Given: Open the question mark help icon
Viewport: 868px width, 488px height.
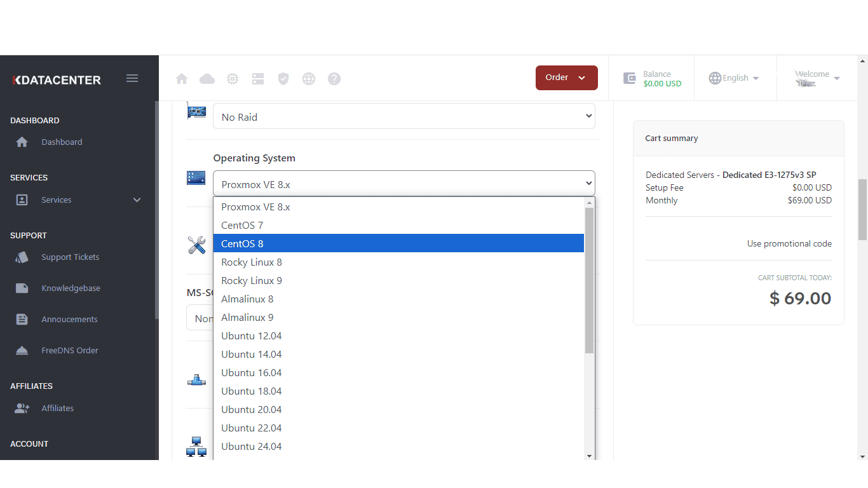Looking at the screenshot, I should [334, 79].
